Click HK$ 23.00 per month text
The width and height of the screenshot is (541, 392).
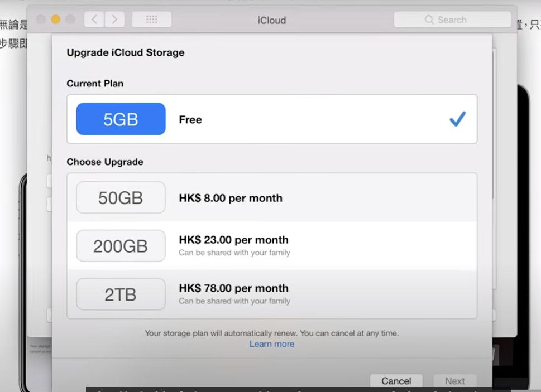coord(233,240)
